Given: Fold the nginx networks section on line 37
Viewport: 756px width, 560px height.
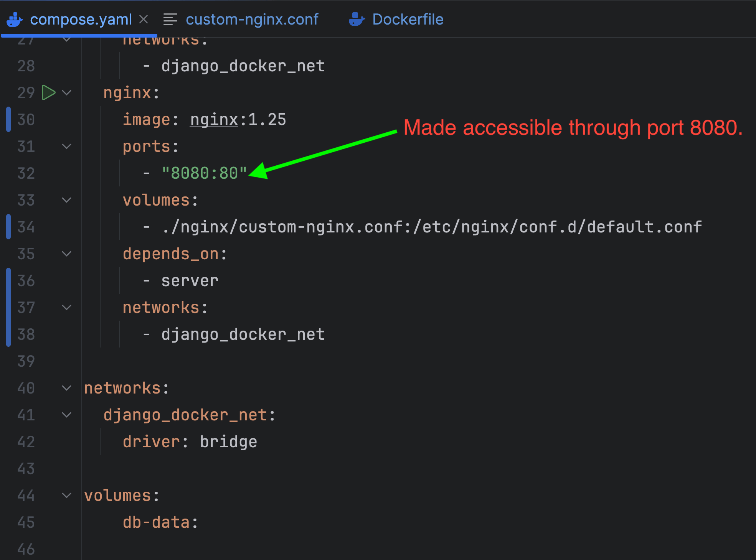Looking at the screenshot, I should 67,308.
